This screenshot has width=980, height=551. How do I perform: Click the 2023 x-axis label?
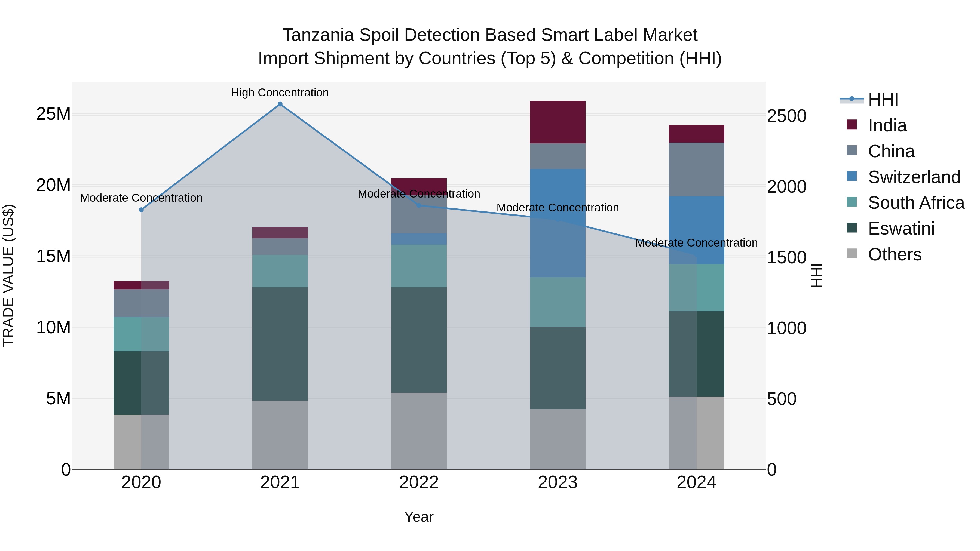point(558,482)
